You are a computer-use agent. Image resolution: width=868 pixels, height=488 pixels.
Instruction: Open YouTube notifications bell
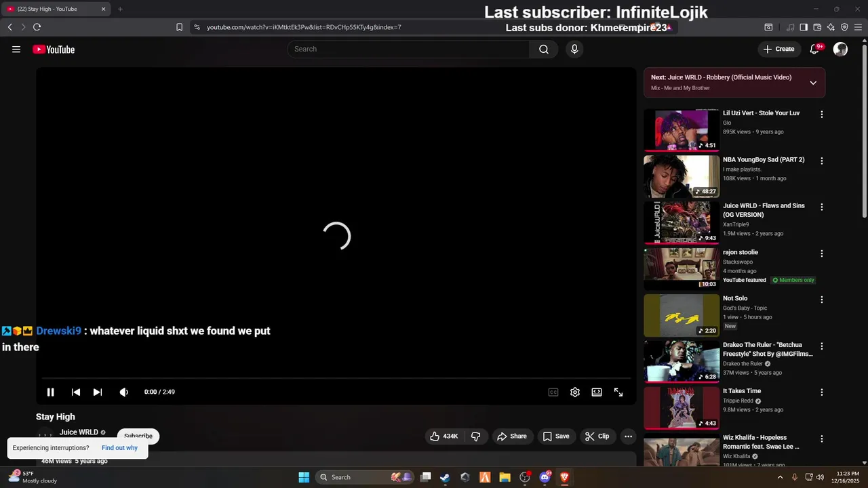[814, 49]
